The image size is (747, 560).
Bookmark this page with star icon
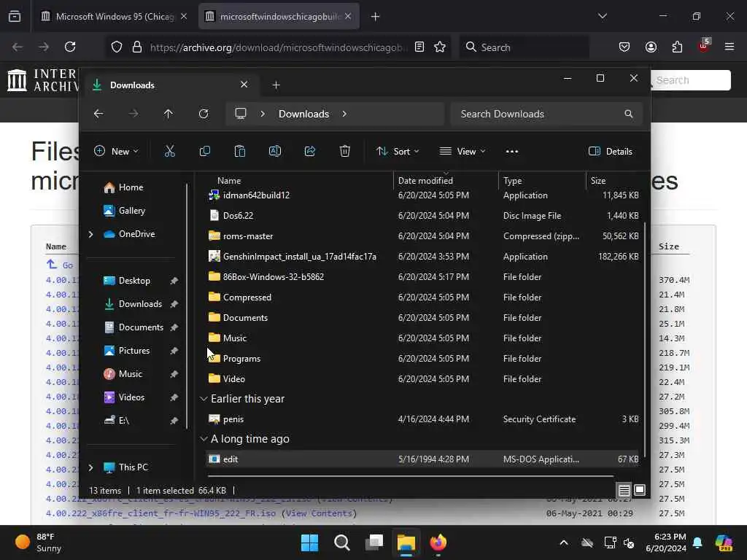click(x=440, y=47)
